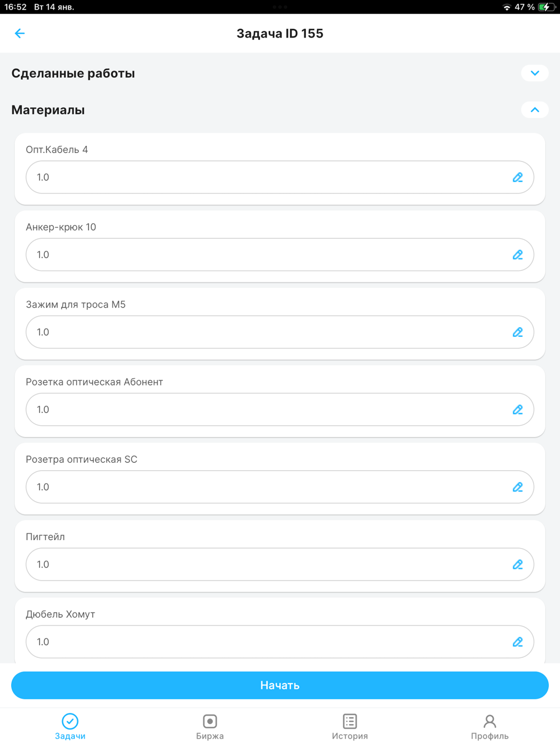
Task: Open the Профиль tab
Action: (489, 727)
